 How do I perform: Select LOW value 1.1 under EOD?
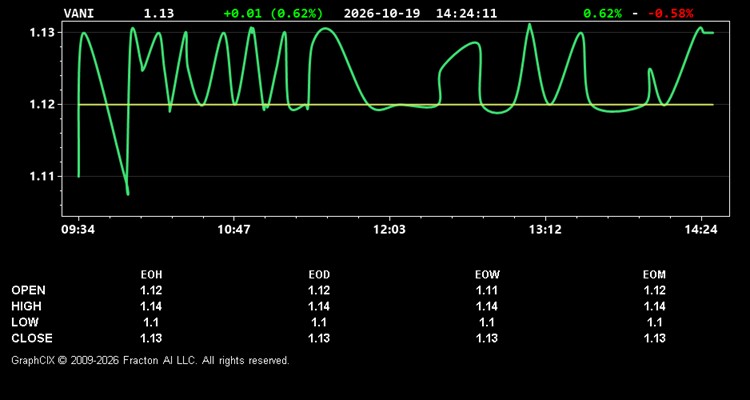[x=319, y=322]
